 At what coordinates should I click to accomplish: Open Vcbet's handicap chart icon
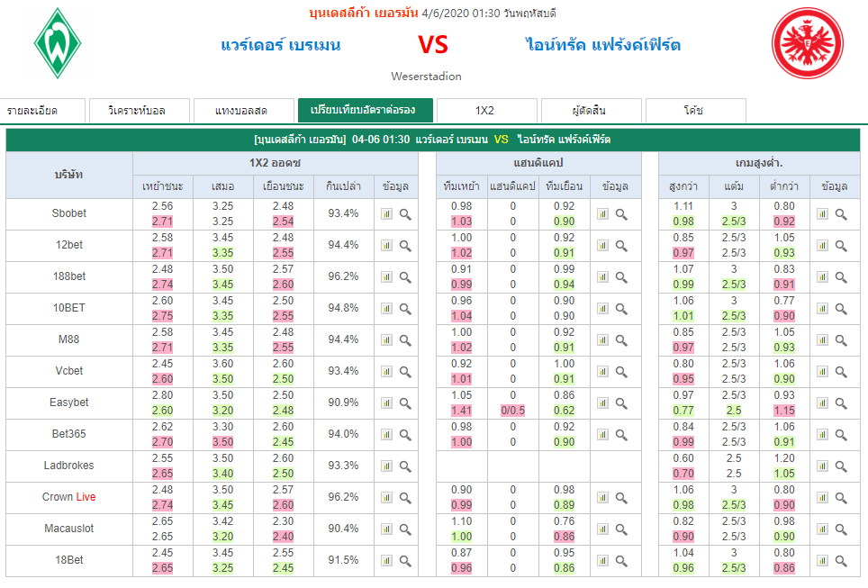click(x=603, y=372)
